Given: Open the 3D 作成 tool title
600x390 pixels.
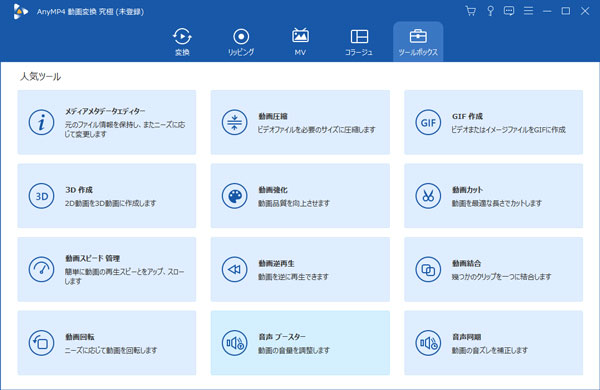Looking at the screenshot, I should coord(79,190).
